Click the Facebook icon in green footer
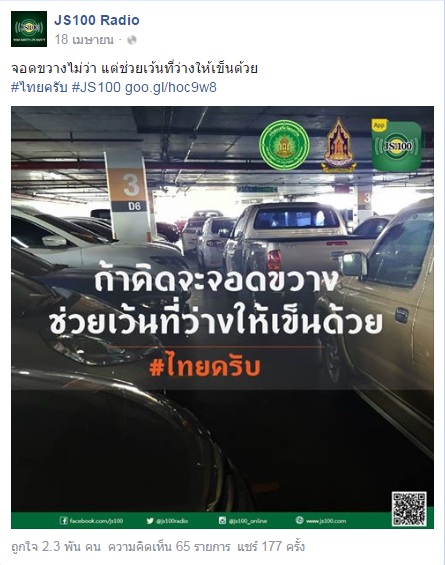Screen dimensions: 445x565 [x=63, y=520]
